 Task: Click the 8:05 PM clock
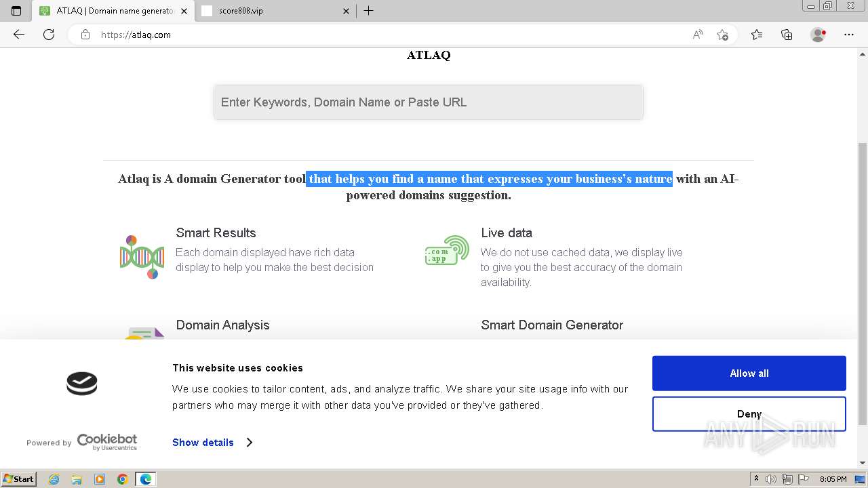pyautogui.click(x=833, y=479)
